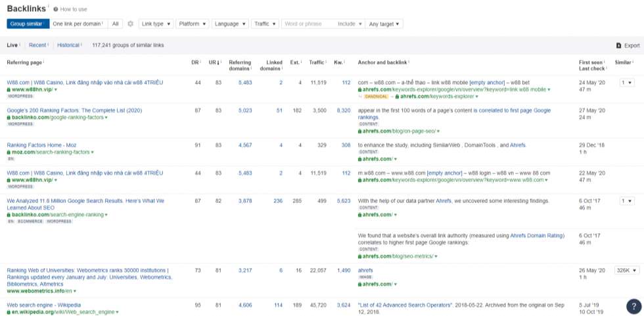Select One link per domain mode
644x316 pixels.
pos(78,24)
